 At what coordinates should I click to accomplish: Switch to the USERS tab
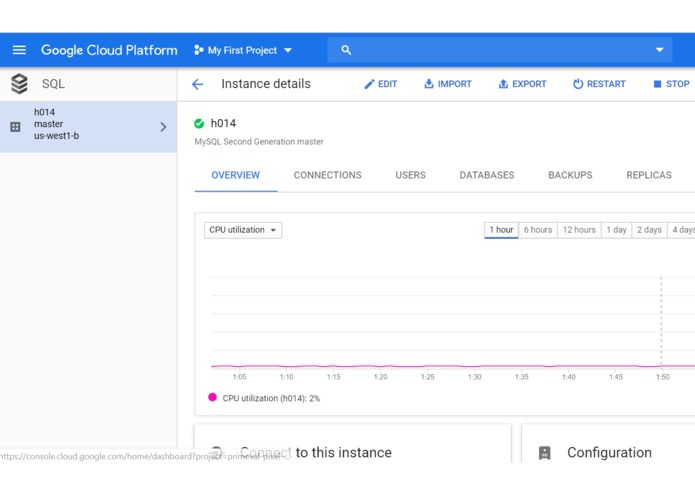410,175
